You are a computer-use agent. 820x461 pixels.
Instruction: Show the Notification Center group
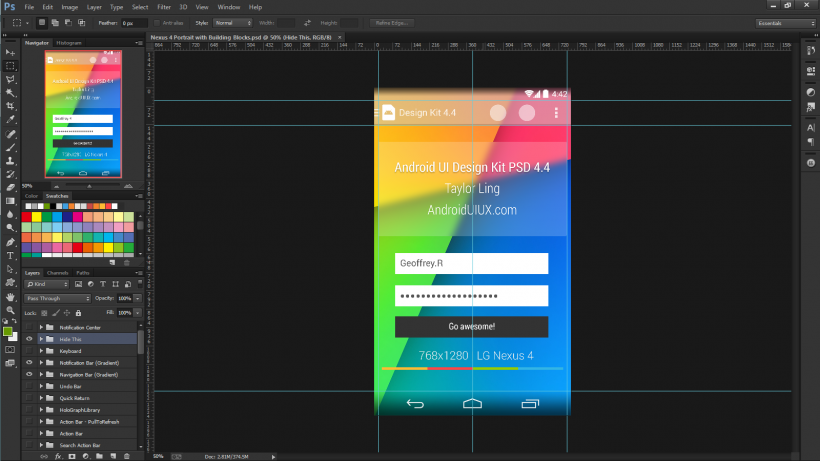[29, 327]
